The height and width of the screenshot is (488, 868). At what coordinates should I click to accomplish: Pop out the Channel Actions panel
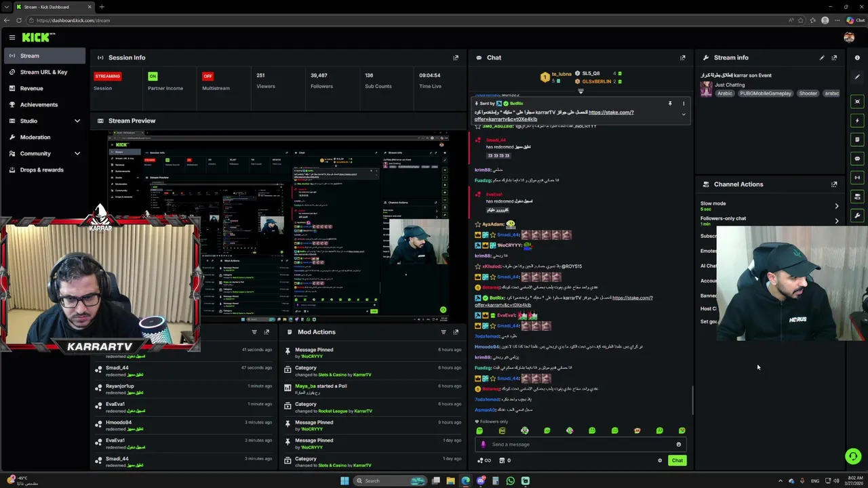834,184
